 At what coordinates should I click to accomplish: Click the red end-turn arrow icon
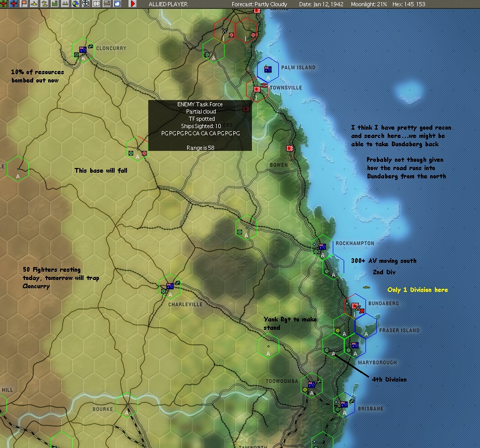click(x=133, y=4)
